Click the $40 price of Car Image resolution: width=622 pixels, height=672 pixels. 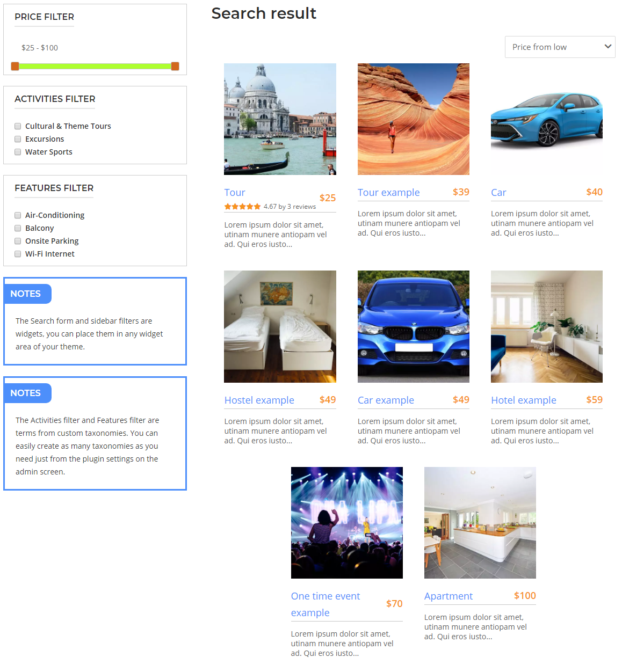[x=594, y=192]
